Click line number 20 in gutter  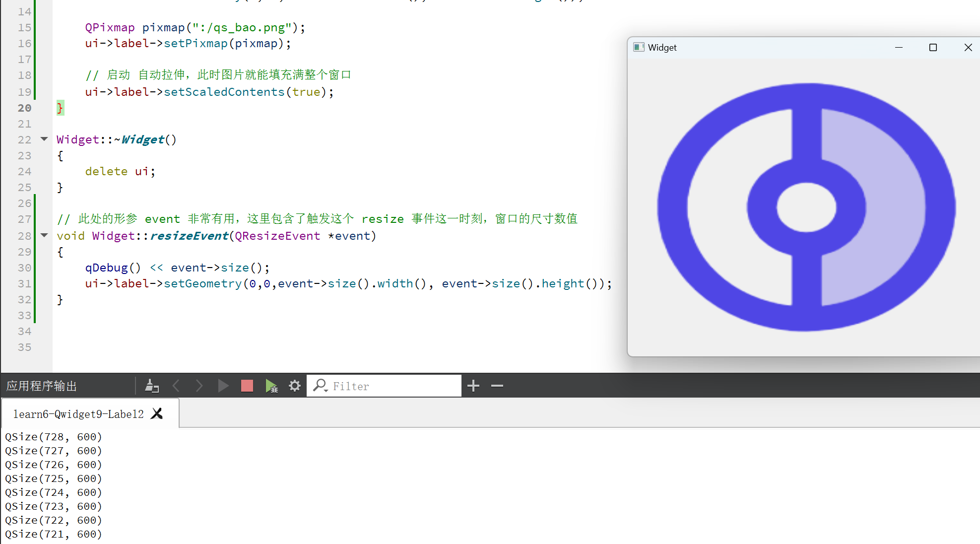click(x=24, y=108)
